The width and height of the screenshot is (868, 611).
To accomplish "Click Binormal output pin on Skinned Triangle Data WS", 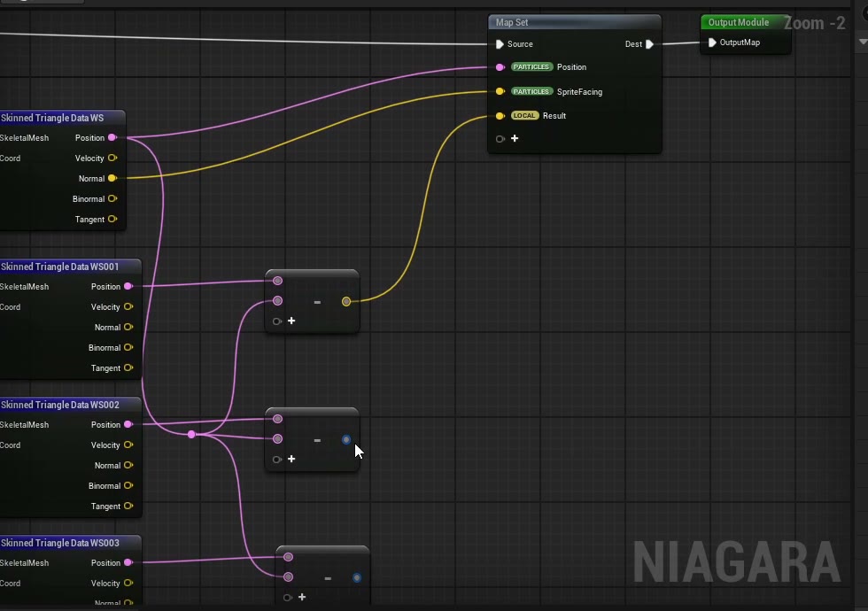I will (112, 198).
